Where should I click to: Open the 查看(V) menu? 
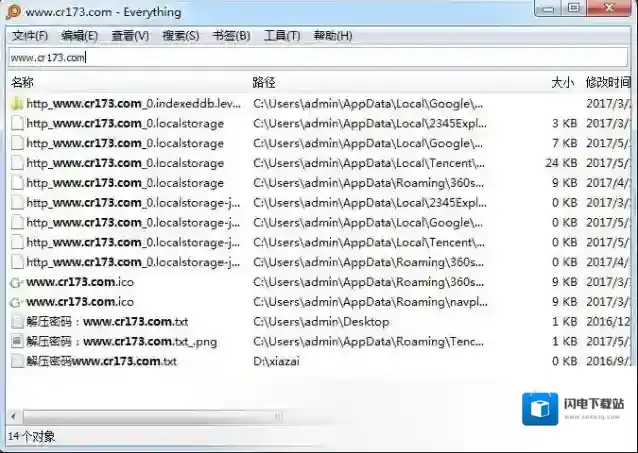[x=130, y=36]
